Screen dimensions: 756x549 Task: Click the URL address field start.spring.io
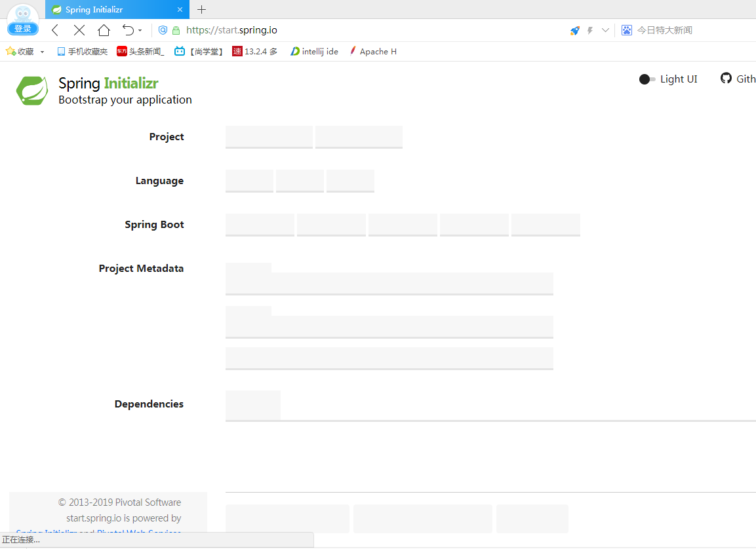click(231, 30)
